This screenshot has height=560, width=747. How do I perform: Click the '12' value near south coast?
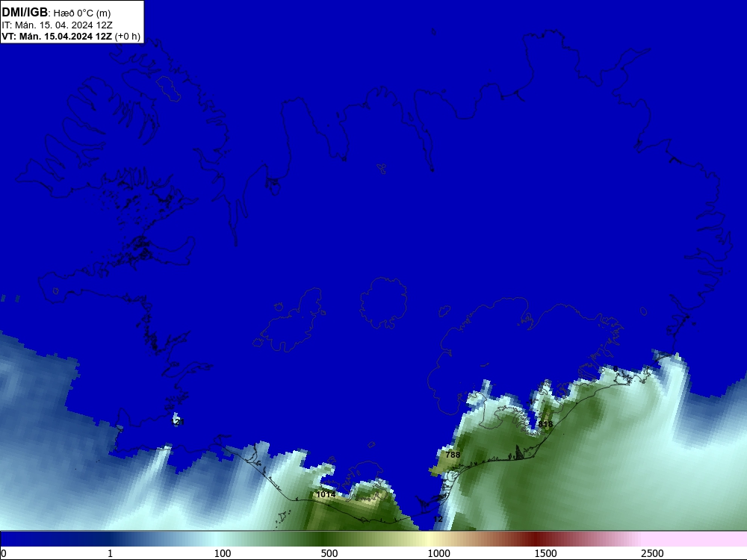438,519
